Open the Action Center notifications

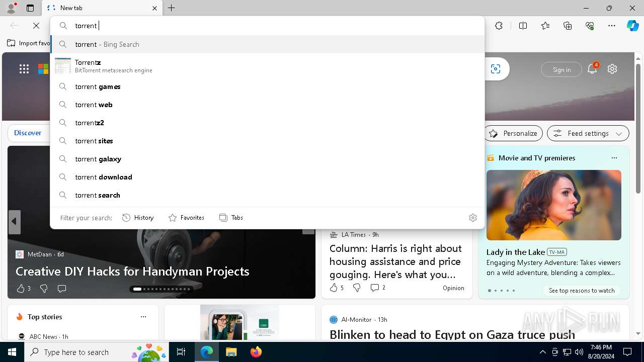pos(627,352)
